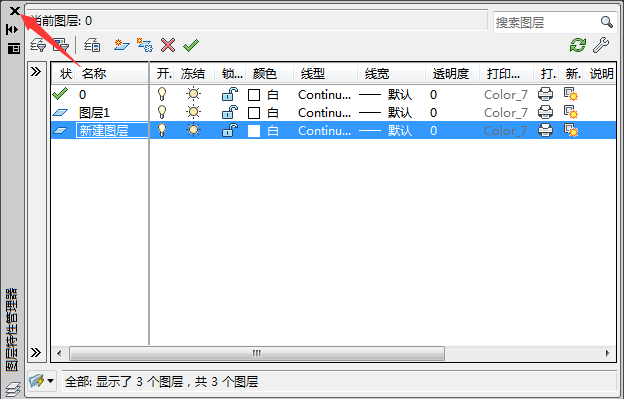Click the scrollbar left arrow
Image resolution: width=624 pixels, height=399 pixels.
pos(59,353)
